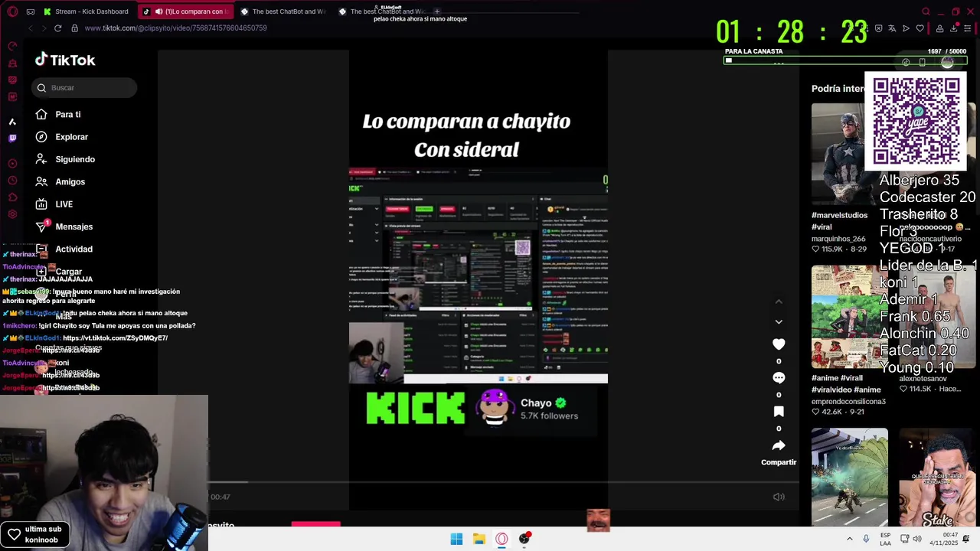The height and width of the screenshot is (551, 980).
Task: Open the browser profile account icon
Action: pos(939,28)
